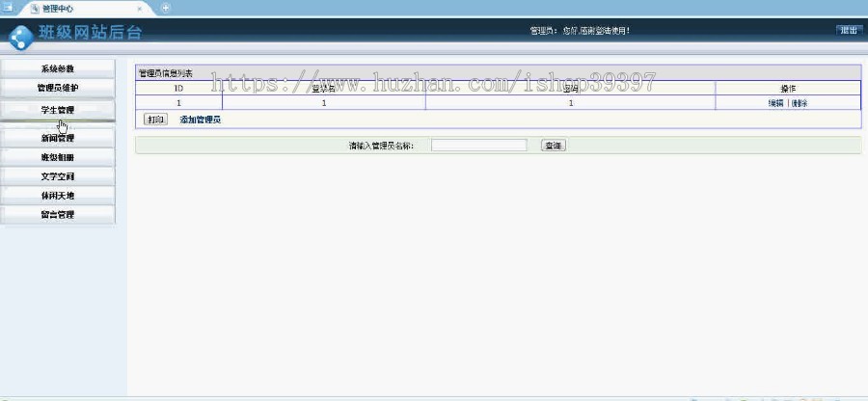Click 编辑 link for admin row 1
The image size is (868, 401).
click(x=775, y=103)
